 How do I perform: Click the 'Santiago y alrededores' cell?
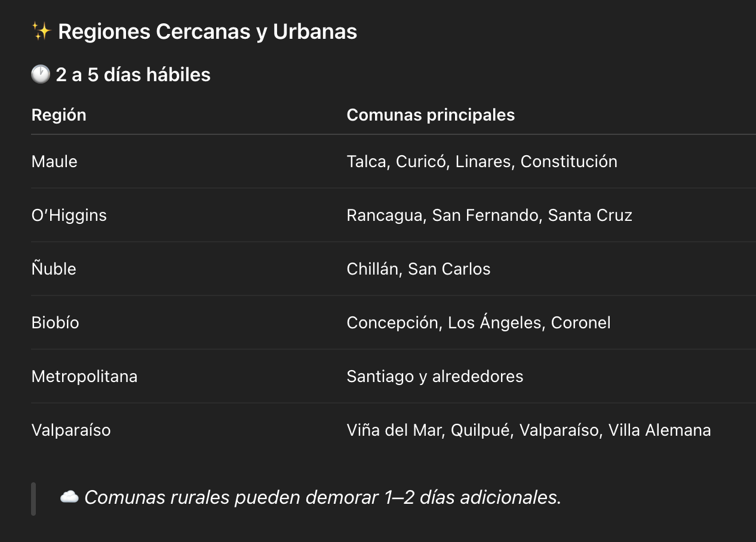tap(435, 376)
